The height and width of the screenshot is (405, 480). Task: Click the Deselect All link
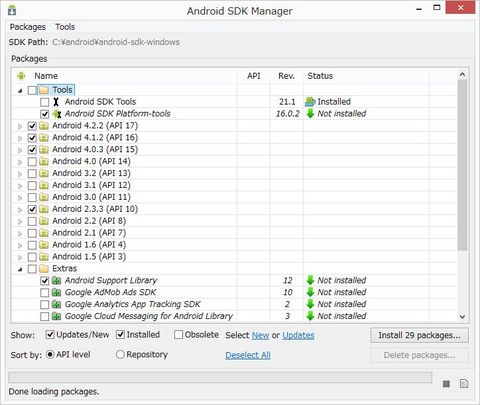click(248, 355)
